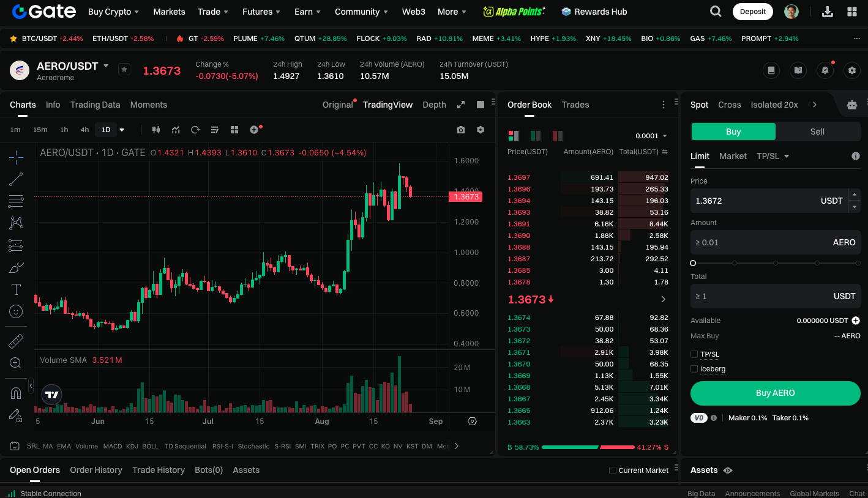The height and width of the screenshot is (498, 868).
Task: Click the Amount AERO input field
Action: [x=775, y=242]
